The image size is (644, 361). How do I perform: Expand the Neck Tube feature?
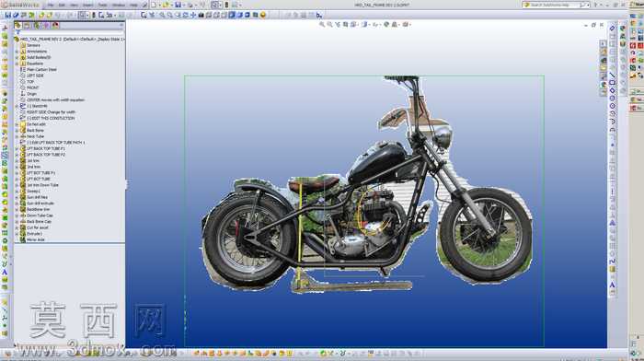click(17, 136)
